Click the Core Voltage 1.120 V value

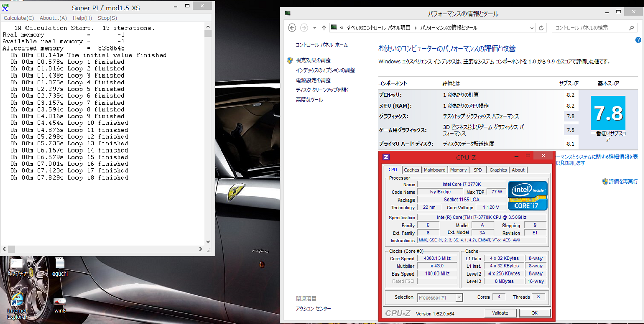[x=490, y=207]
